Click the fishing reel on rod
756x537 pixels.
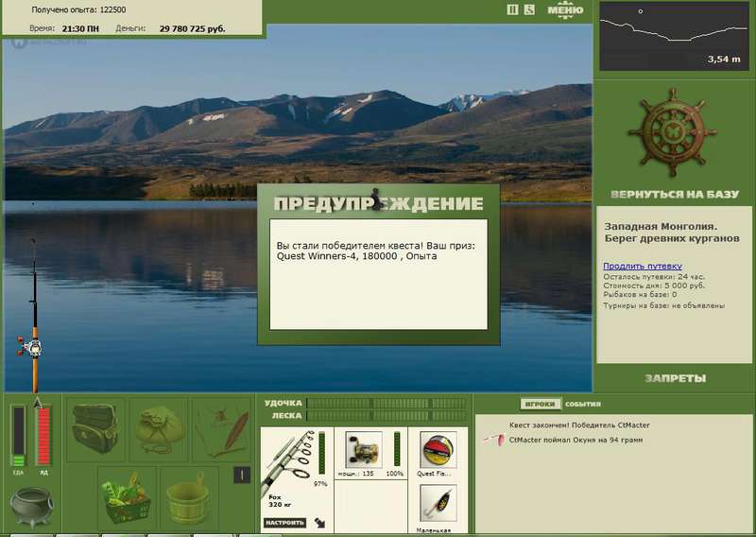click(x=30, y=347)
